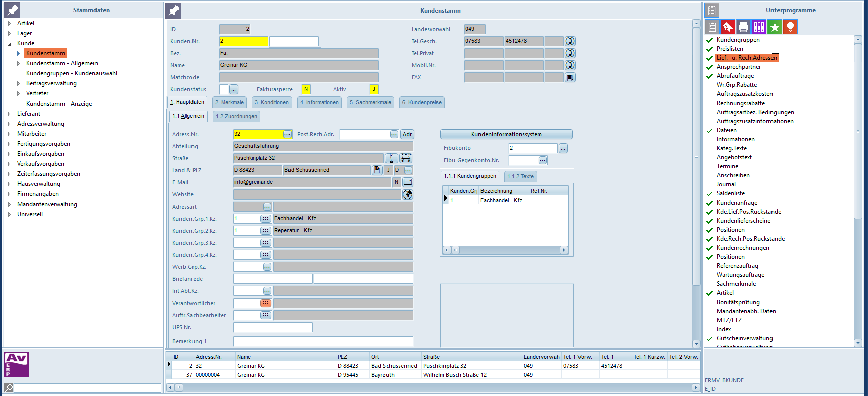Click the green star favorites icon

coord(775,27)
